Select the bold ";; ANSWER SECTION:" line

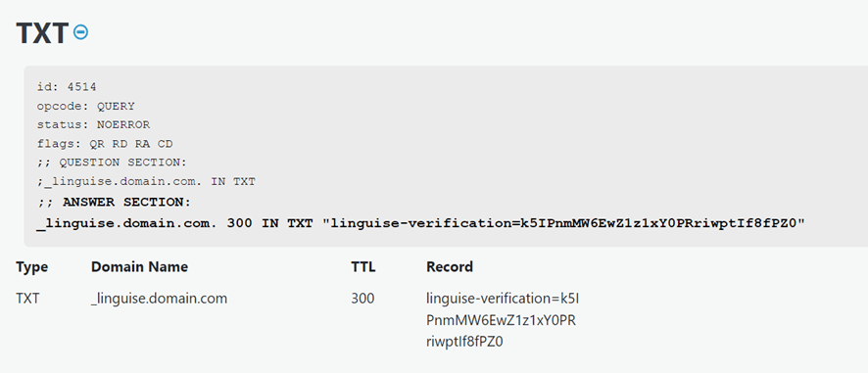coord(114,203)
